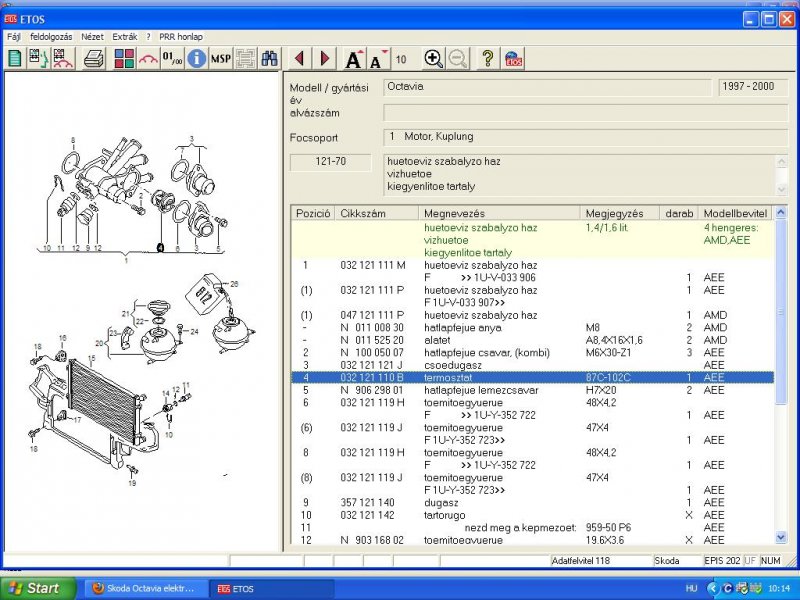Click the darab column header
The height and width of the screenshot is (600, 800).
pos(679,213)
